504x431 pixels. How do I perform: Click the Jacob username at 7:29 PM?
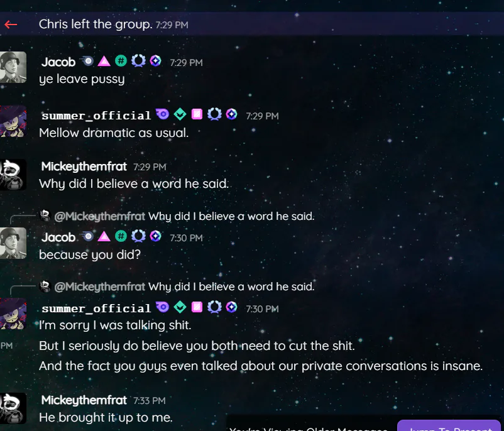(58, 62)
